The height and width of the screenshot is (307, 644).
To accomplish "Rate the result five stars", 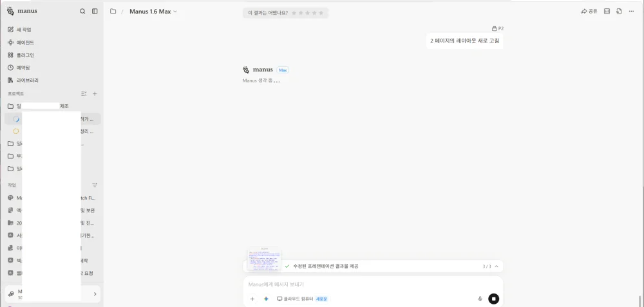I will 321,13.
